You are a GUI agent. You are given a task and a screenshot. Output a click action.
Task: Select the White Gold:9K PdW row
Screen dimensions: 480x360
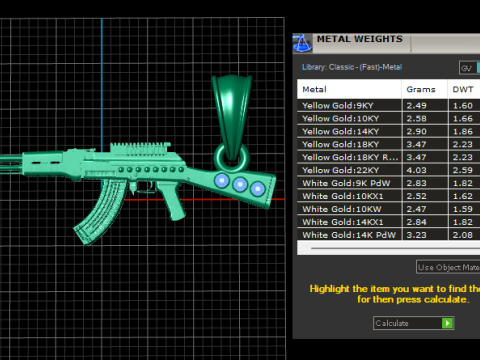tap(389, 183)
